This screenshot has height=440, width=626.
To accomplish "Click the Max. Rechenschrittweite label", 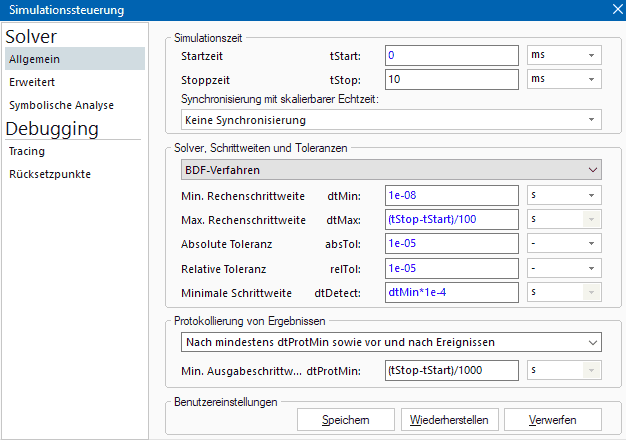I will pos(244,220).
